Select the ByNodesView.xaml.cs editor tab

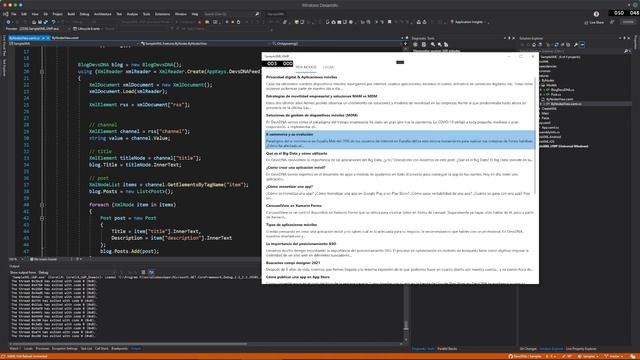(24, 38)
